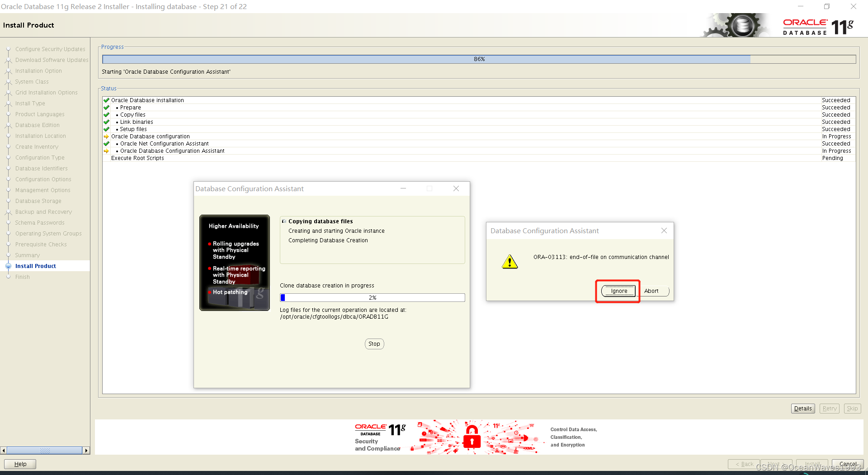Screen dimensions: 868x475
Task: Select Installation Location step
Action: coord(41,136)
